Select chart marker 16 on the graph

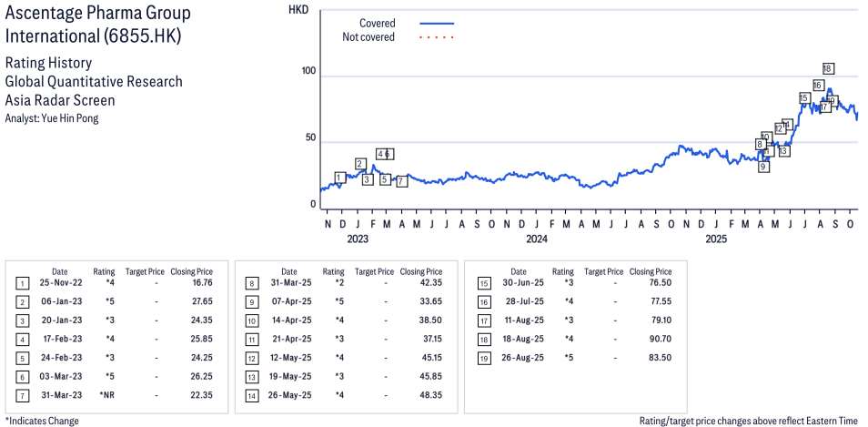coord(818,86)
